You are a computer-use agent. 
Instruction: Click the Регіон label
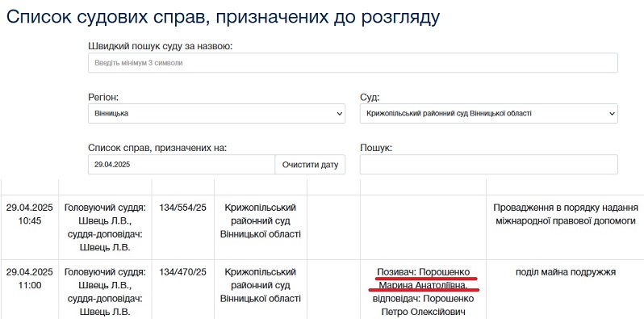click(103, 98)
